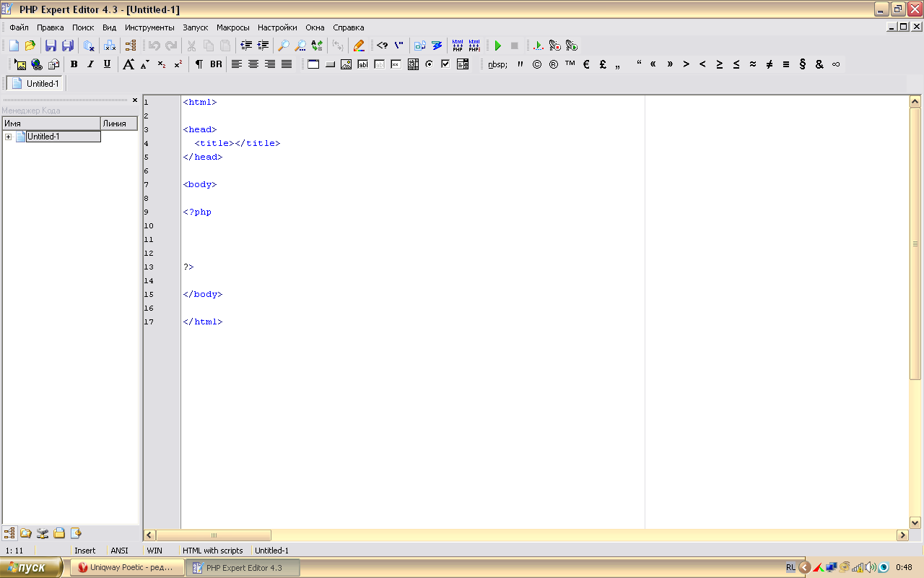The width and height of the screenshot is (924, 578).
Task: Click the superscript x² icon
Action: [178, 64]
